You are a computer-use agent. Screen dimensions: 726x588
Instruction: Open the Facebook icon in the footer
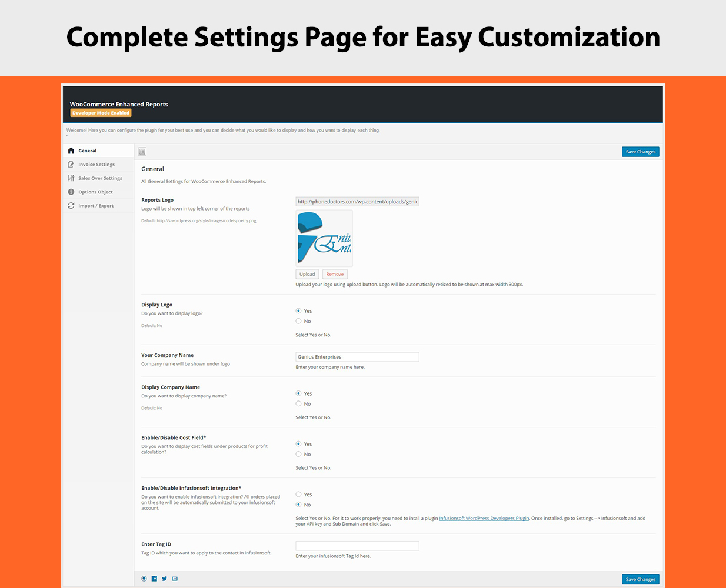[x=154, y=579]
